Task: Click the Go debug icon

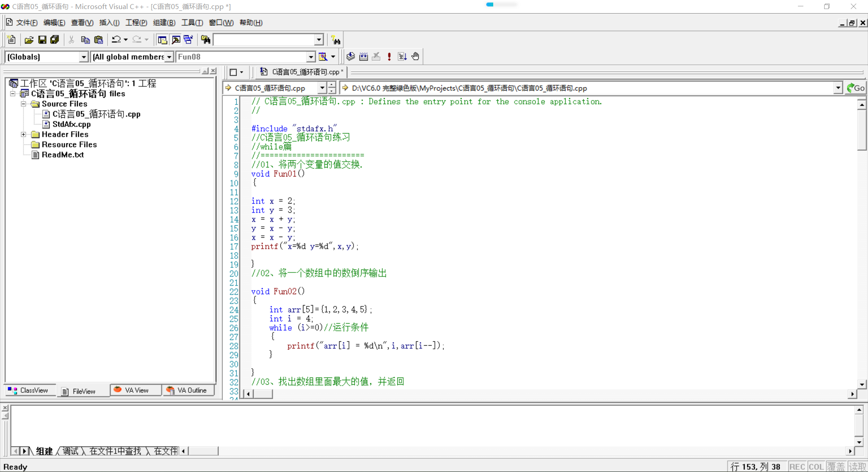Action: pos(402,57)
